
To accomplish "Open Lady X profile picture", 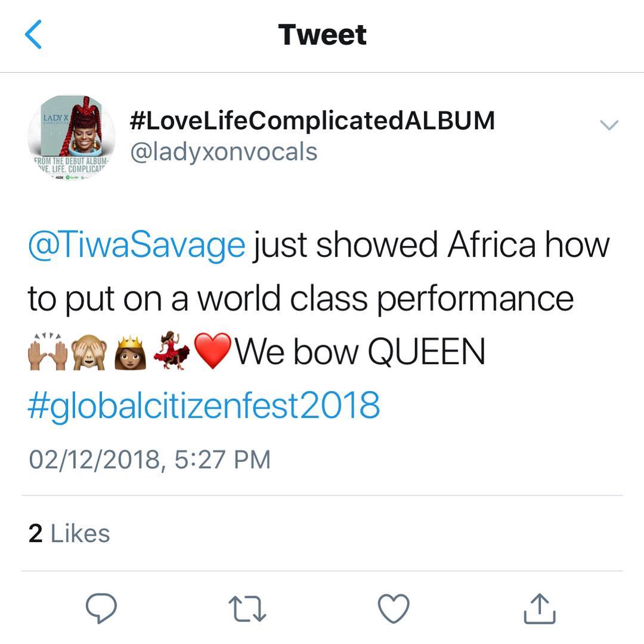I will click(72, 138).
